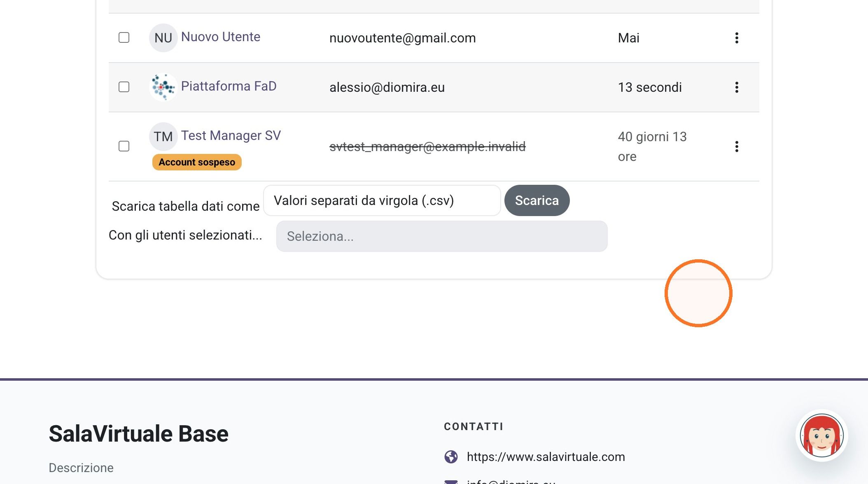This screenshot has height=484, width=868.
Task: Select the Nuovo Utente checkbox
Action: click(124, 37)
